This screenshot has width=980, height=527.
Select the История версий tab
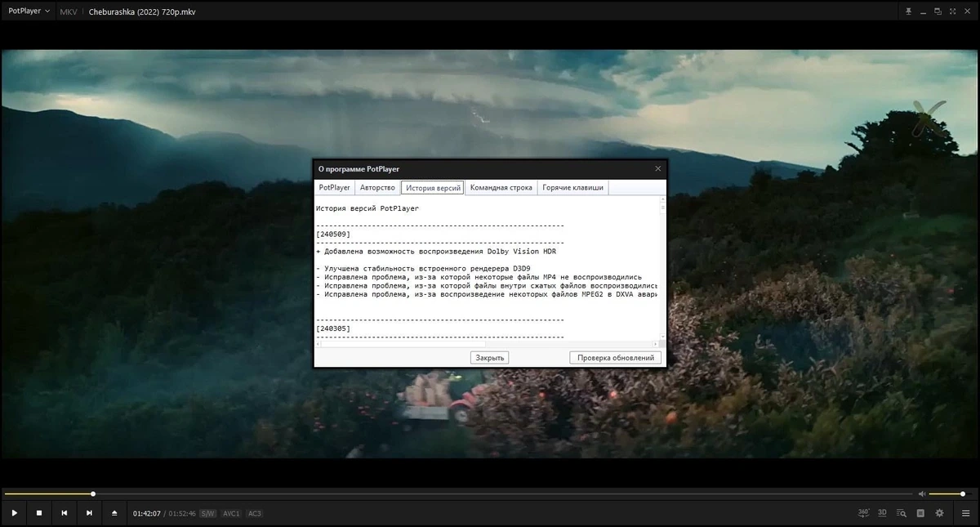(433, 187)
